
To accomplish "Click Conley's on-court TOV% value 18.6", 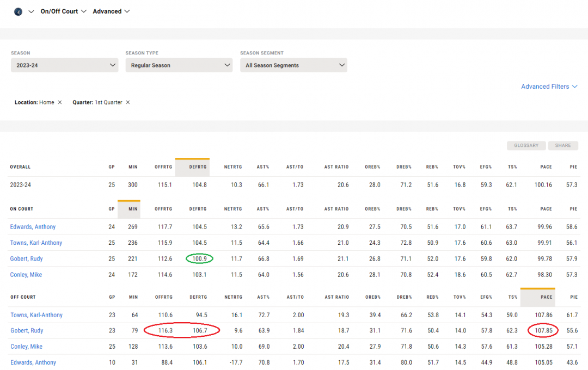I will pos(460,275).
